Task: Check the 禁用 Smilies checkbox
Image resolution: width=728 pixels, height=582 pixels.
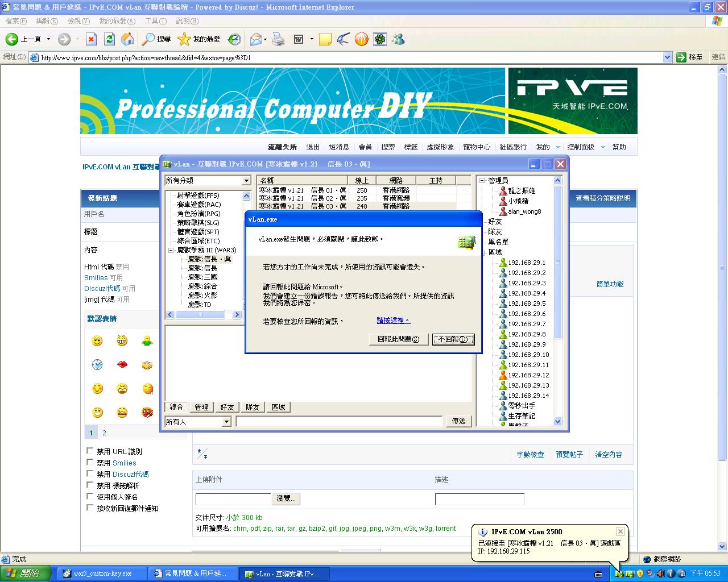Action: 90,462
